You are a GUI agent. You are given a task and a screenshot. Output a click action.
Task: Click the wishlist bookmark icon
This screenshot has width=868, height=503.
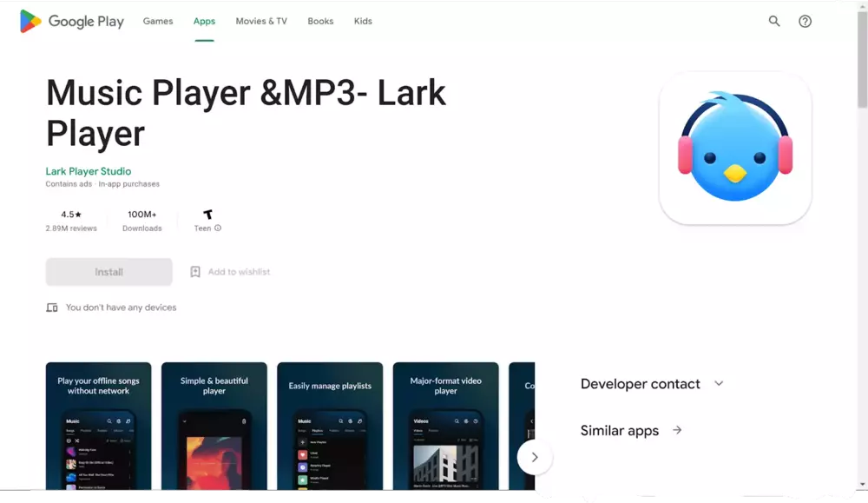(194, 271)
